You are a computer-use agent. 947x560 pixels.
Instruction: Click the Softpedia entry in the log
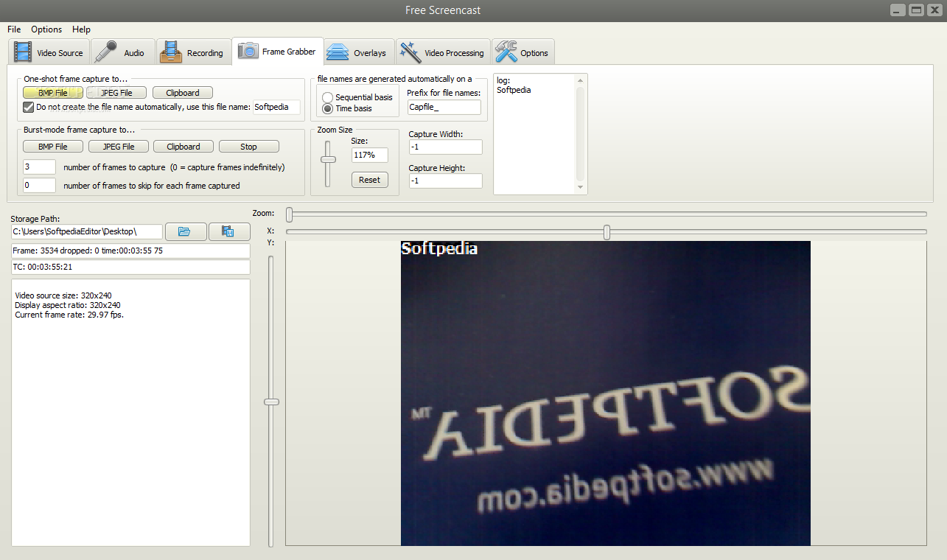(x=514, y=90)
